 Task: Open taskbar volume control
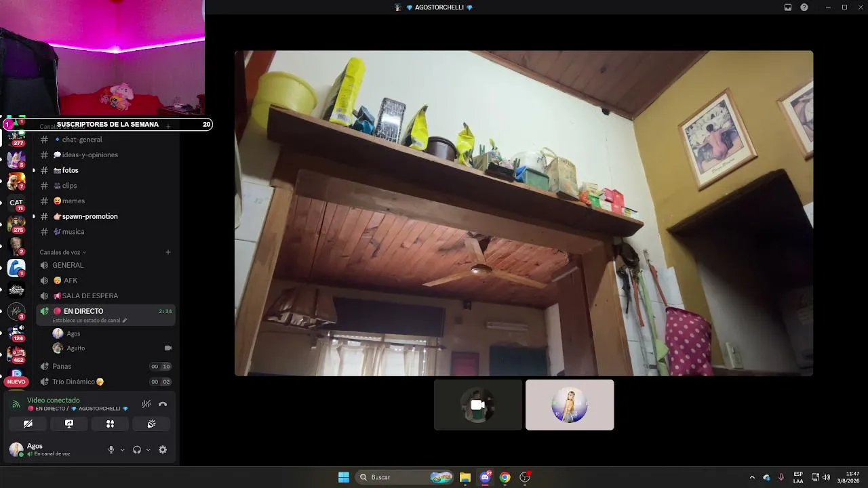click(826, 477)
